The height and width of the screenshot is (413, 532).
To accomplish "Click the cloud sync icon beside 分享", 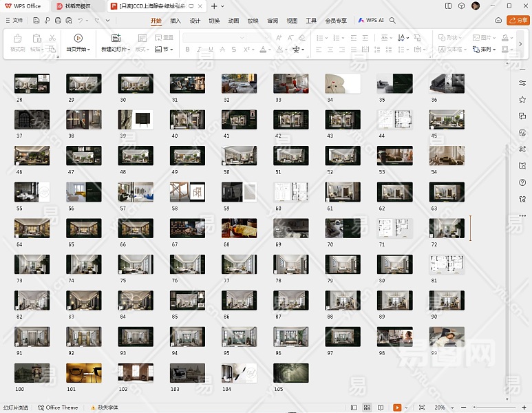I will tap(498, 21).
